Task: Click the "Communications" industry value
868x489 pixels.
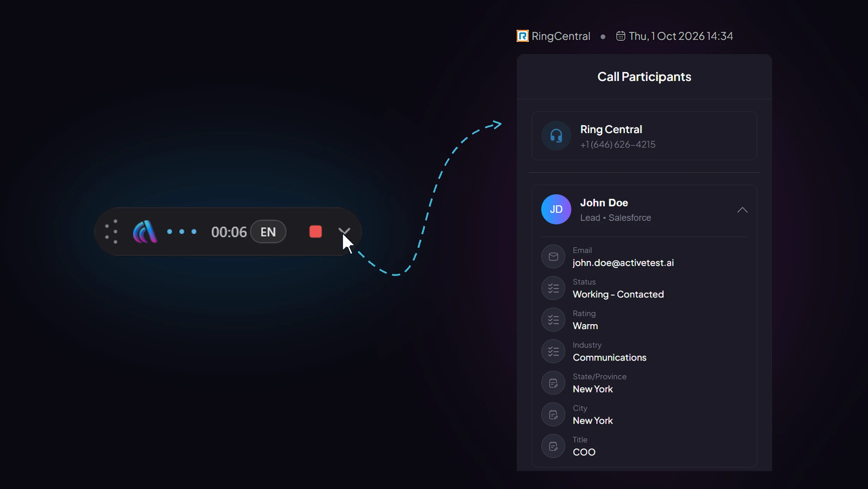Action: click(x=609, y=358)
